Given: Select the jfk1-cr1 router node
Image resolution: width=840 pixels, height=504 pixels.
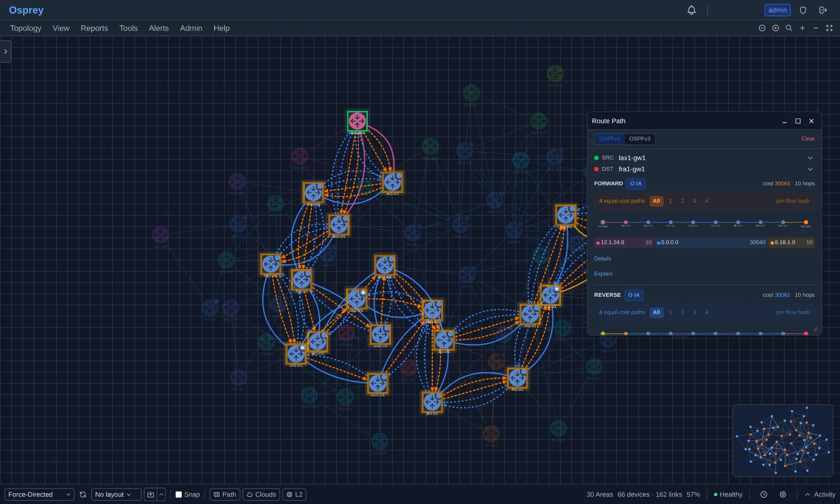Looking at the screenshot, I should point(432,402).
